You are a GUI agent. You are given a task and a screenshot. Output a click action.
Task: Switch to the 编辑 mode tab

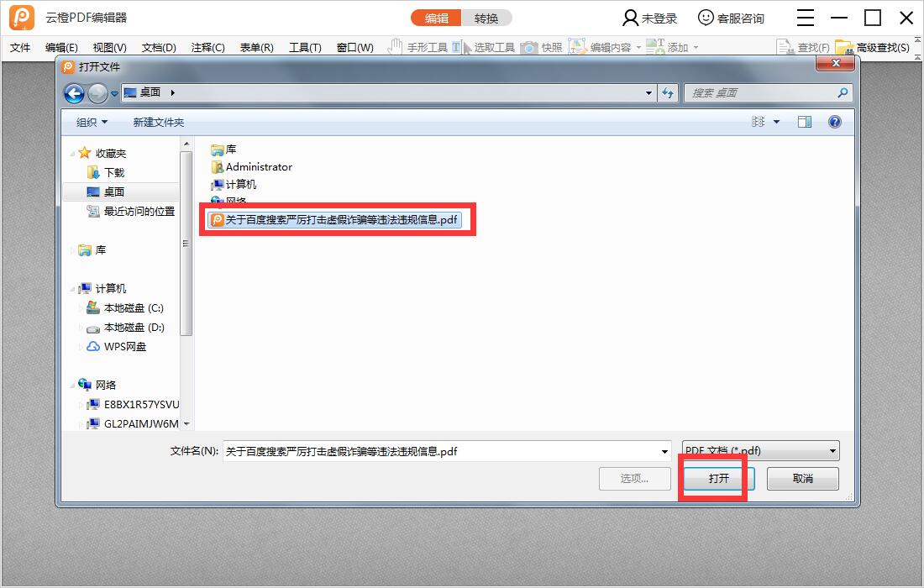pyautogui.click(x=436, y=18)
